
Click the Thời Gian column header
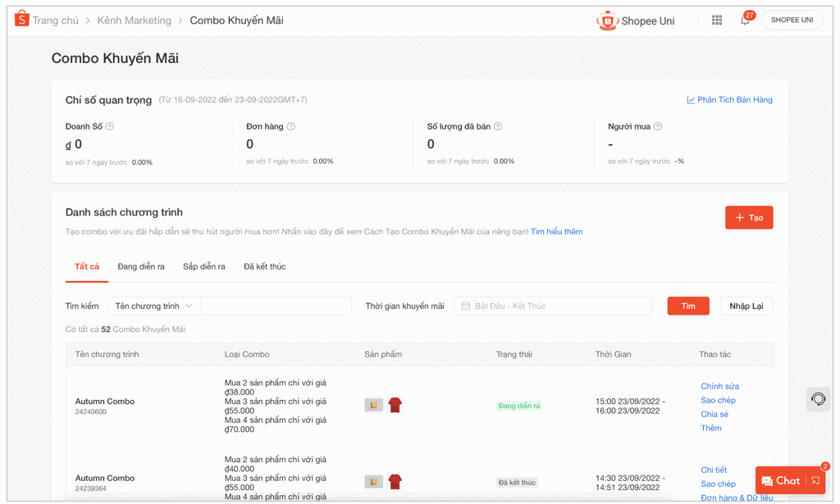[614, 354]
